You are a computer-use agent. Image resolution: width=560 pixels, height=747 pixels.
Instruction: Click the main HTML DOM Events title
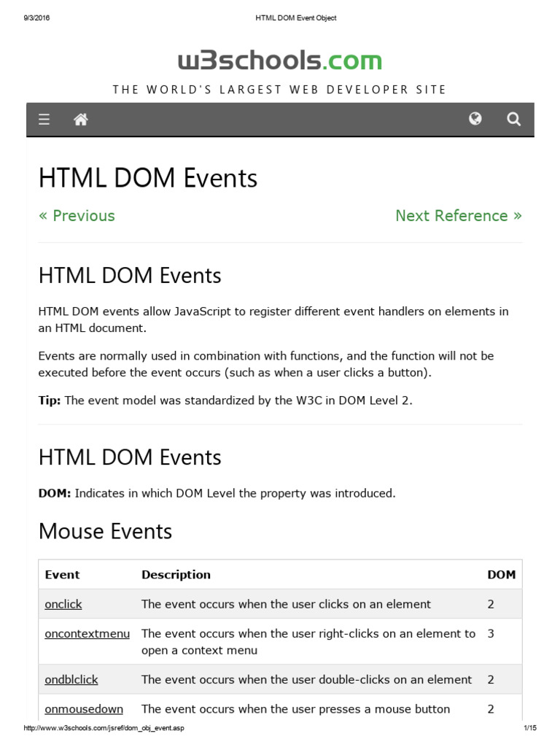point(147,178)
